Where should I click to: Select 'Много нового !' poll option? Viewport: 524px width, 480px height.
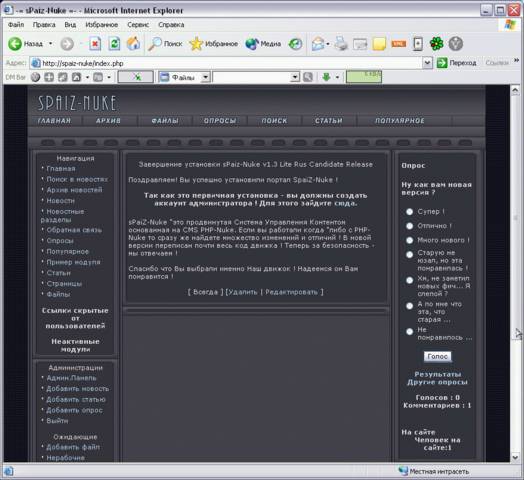click(x=409, y=240)
